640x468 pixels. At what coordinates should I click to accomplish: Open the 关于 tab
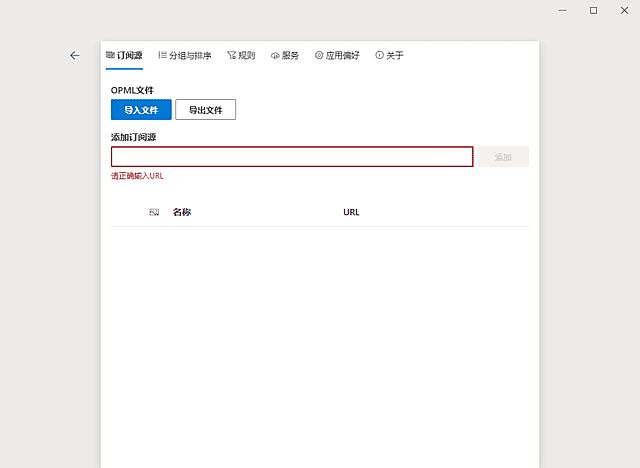[x=394, y=56]
